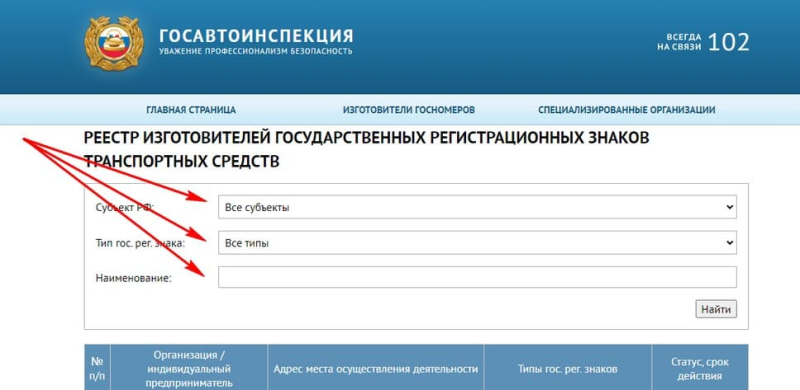800x390 pixels.
Task: Click the Типы гос. рег. знаков header
Action: (567, 369)
